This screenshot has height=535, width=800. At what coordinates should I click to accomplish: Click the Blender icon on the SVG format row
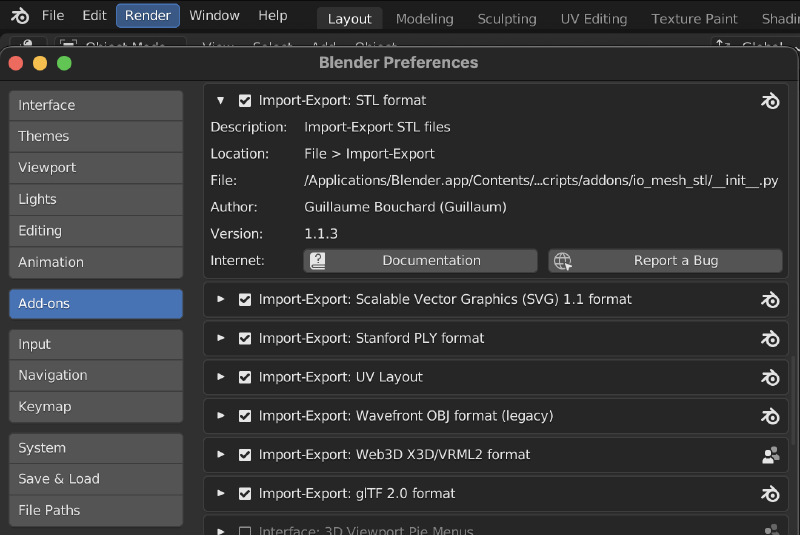pos(770,299)
